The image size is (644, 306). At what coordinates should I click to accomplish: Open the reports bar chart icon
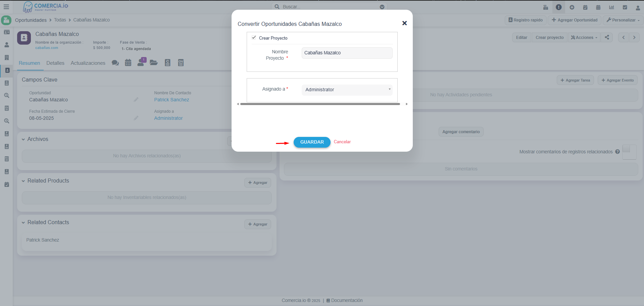coord(611,7)
